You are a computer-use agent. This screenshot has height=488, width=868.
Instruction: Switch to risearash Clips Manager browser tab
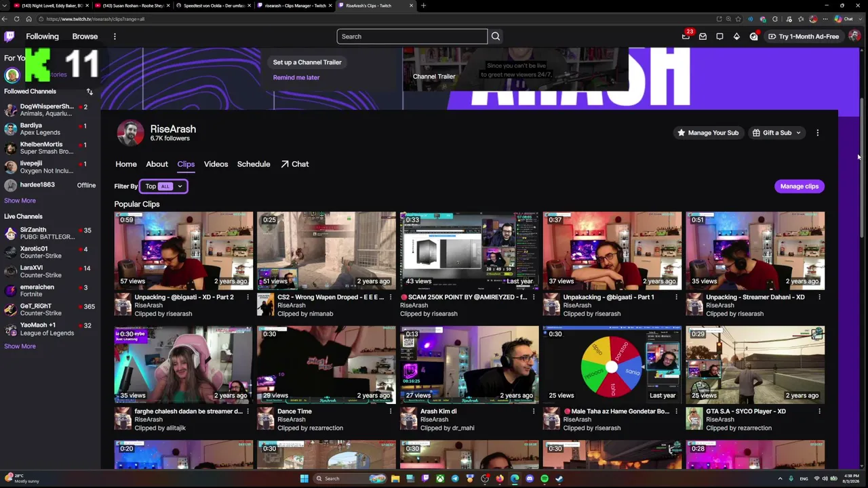click(x=296, y=5)
